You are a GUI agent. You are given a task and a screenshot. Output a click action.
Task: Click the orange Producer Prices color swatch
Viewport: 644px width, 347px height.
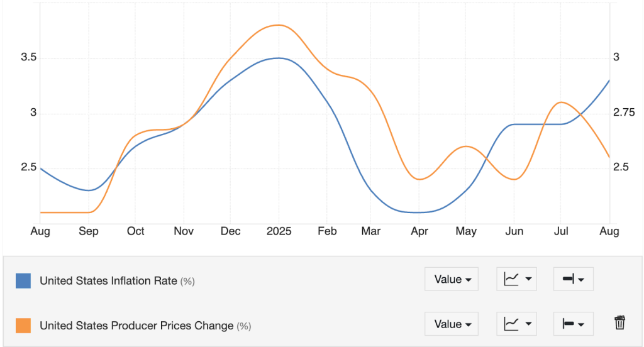(23, 326)
